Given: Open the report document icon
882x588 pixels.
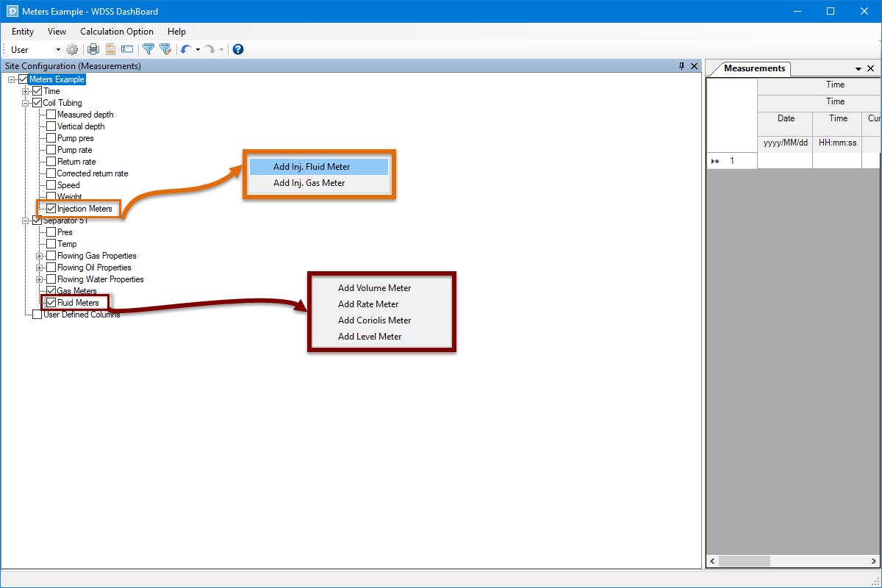Looking at the screenshot, I should 110,49.
